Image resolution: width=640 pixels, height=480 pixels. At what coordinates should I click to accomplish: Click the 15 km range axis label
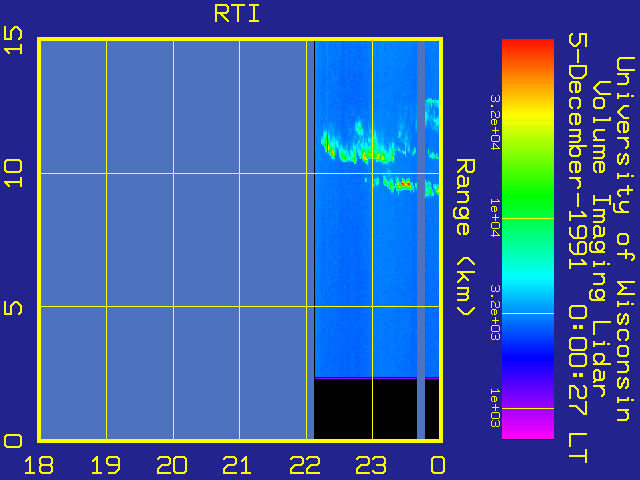coord(13,40)
